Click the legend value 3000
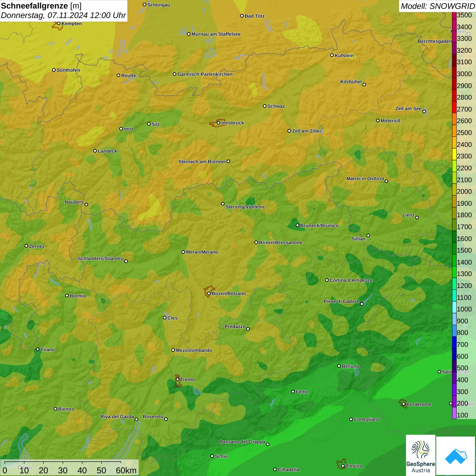The image size is (476, 476). 464,74
